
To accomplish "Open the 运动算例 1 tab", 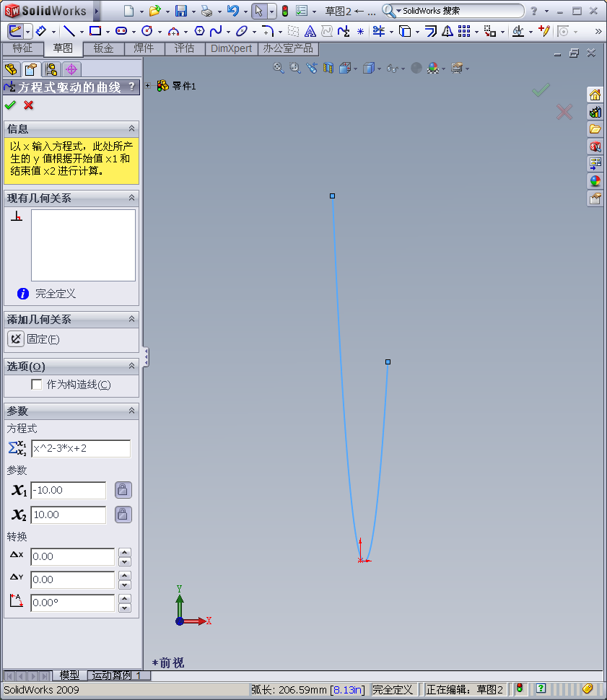I will [118, 675].
